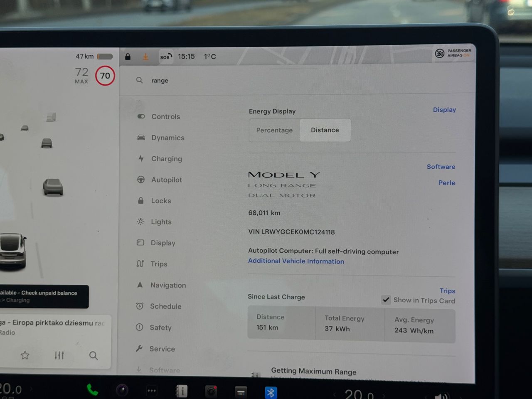Viewport: 532px width, 399px height.
Task: Favorite the current radio station with star
Action: click(25, 355)
